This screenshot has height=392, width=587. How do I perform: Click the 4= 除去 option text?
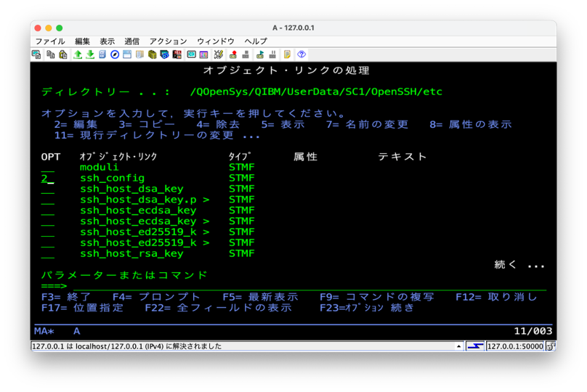(x=218, y=125)
